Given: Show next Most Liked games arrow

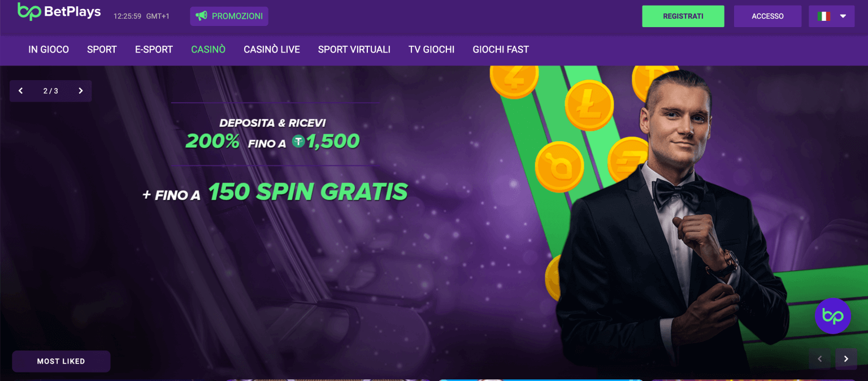Looking at the screenshot, I should pyautogui.click(x=846, y=359).
